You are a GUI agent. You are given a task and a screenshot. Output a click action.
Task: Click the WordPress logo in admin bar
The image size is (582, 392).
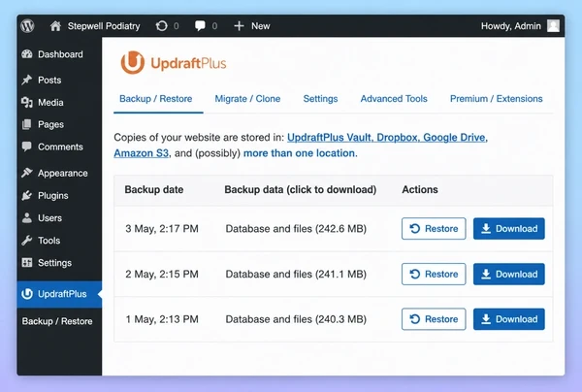click(x=27, y=26)
